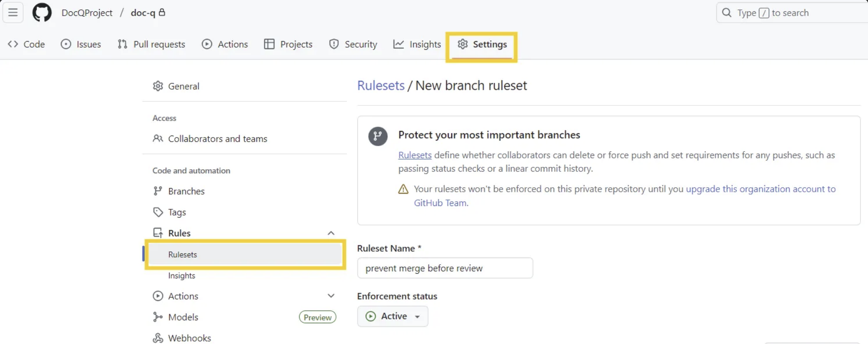
Task: Click the Rulesets breadcrumb link
Action: [381, 86]
